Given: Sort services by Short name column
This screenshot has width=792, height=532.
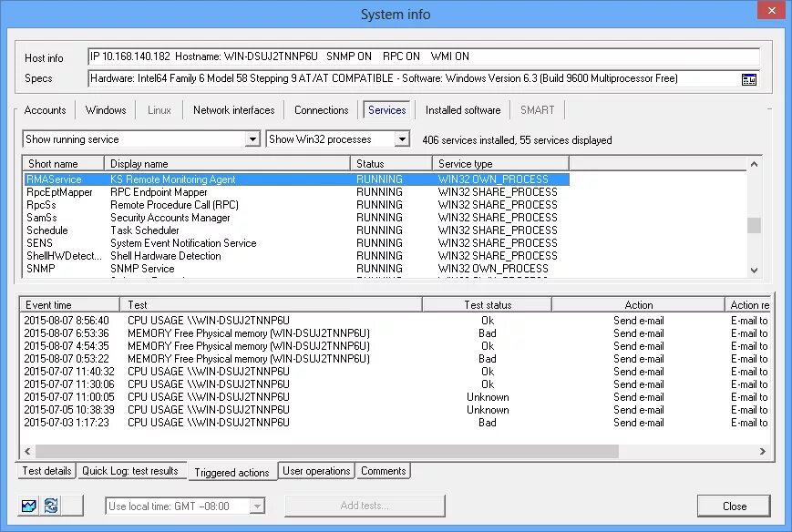Looking at the screenshot, I should click(x=64, y=164).
